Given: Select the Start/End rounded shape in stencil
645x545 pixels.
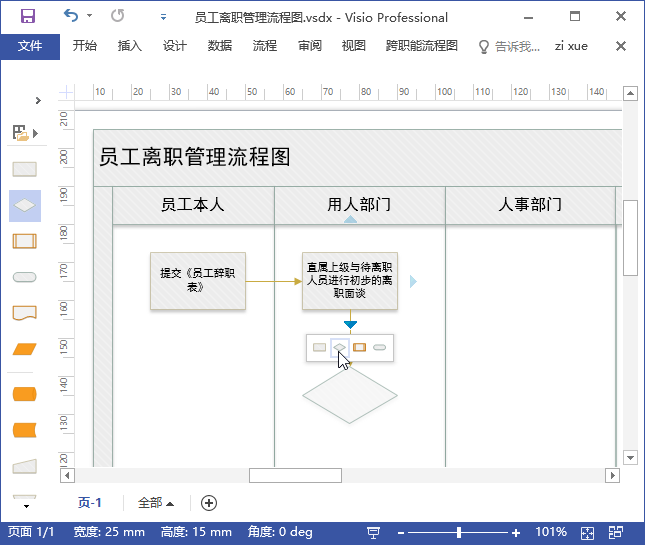Looking at the screenshot, I should [x=25, y=277].
